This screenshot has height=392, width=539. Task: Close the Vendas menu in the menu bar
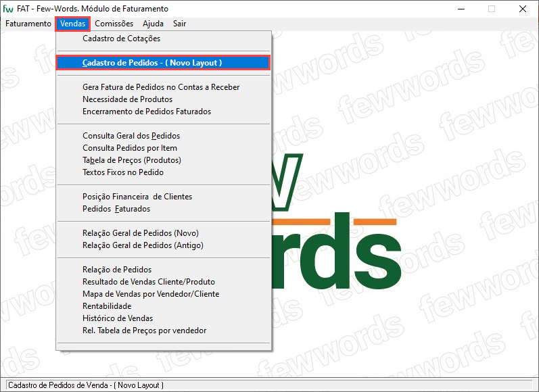pos(72,24)
